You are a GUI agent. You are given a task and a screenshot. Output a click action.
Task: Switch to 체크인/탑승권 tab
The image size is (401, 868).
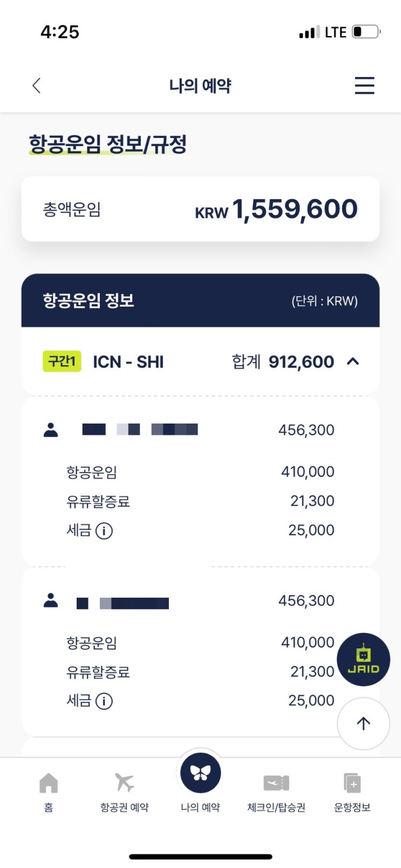pos(276,807)
